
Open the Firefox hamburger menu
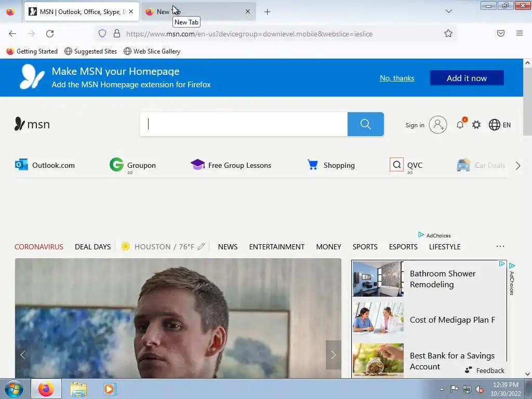[520, 33]
